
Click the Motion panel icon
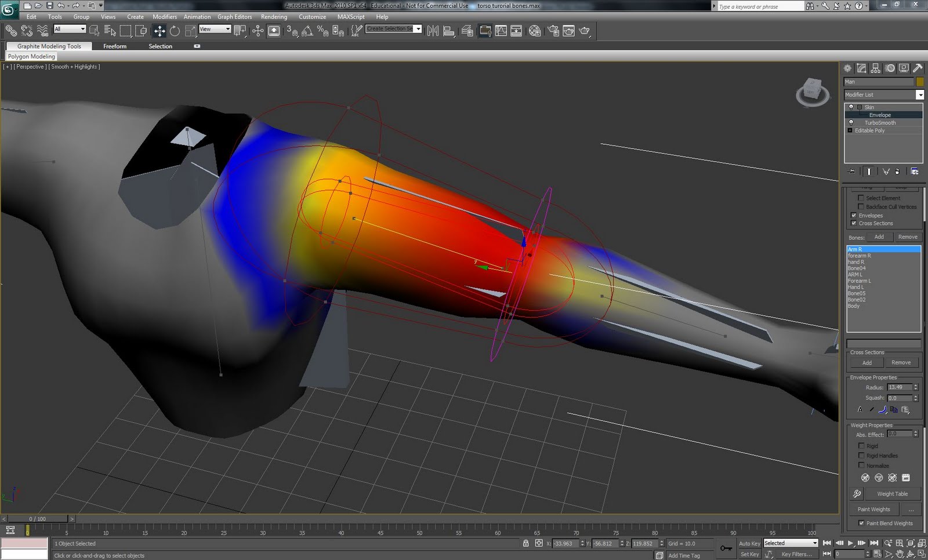point(890,68)
